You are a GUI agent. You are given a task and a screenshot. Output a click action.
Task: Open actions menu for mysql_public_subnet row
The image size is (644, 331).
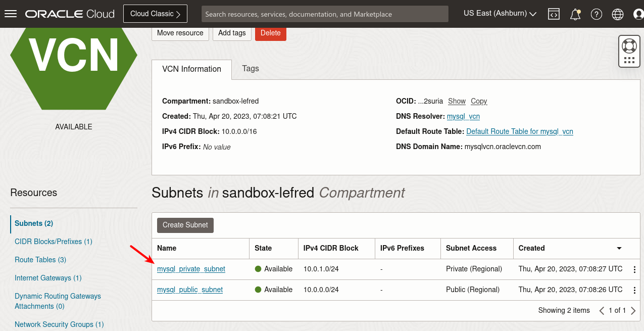click(635, 290)
